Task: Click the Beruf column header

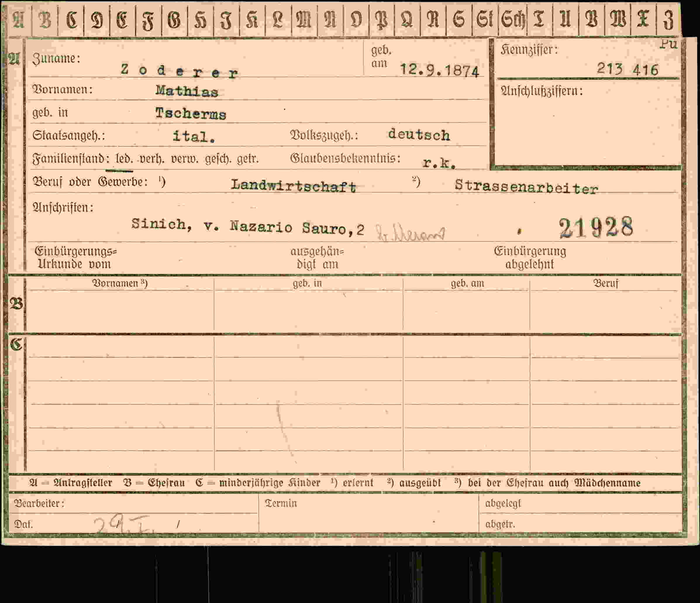Action: pyautogui.click(x=606, y=284)
